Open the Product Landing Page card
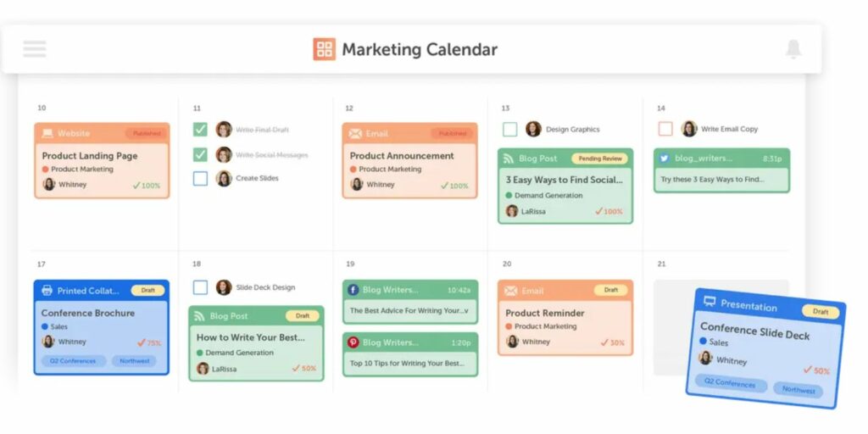 coord(102,160)
